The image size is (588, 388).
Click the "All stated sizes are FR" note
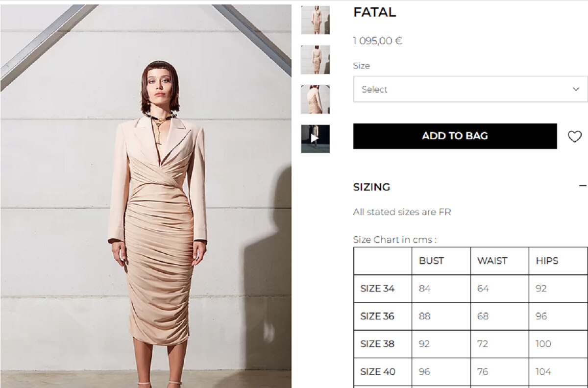[402, 212]
